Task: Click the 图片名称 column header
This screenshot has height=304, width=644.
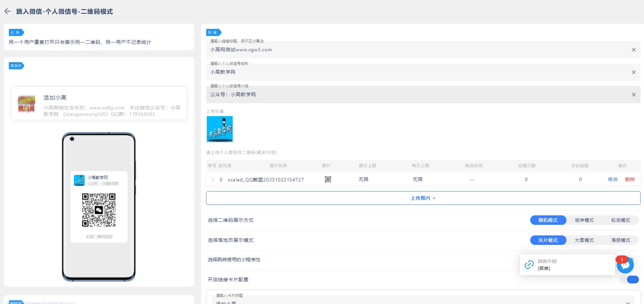Action: [278, 166]
